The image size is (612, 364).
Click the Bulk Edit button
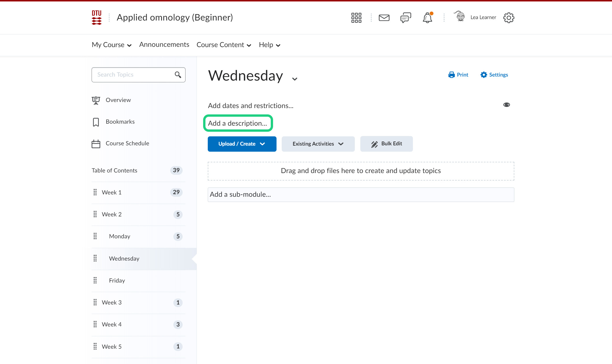[x=386, y=144]
